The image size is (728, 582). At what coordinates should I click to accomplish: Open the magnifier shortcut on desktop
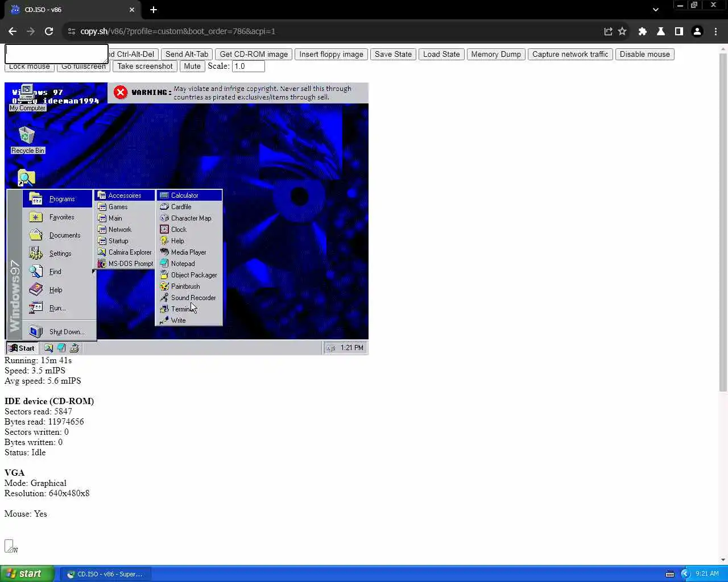click(26, 178)
